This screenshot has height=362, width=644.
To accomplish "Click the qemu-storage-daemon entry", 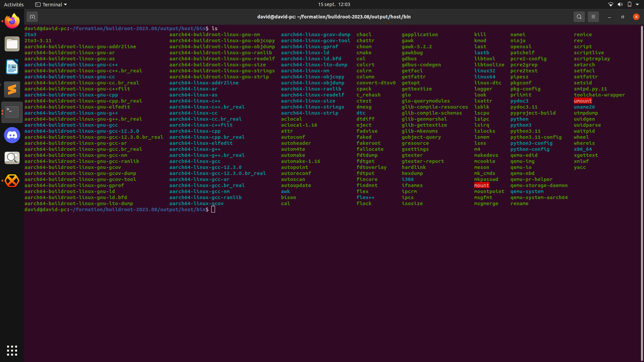I will (539, 185).
